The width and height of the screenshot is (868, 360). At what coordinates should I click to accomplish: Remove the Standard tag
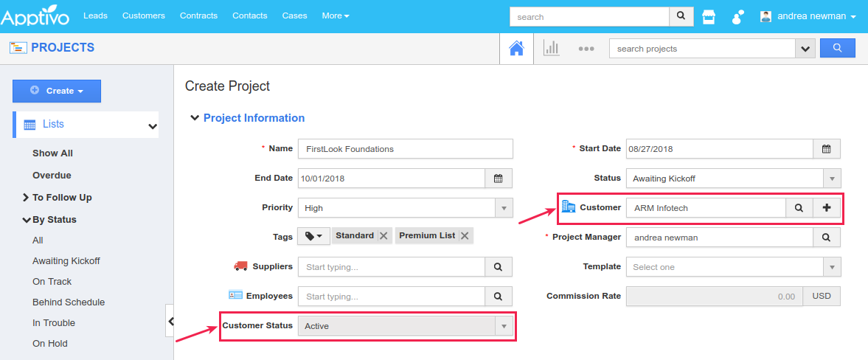coord(383,236)
